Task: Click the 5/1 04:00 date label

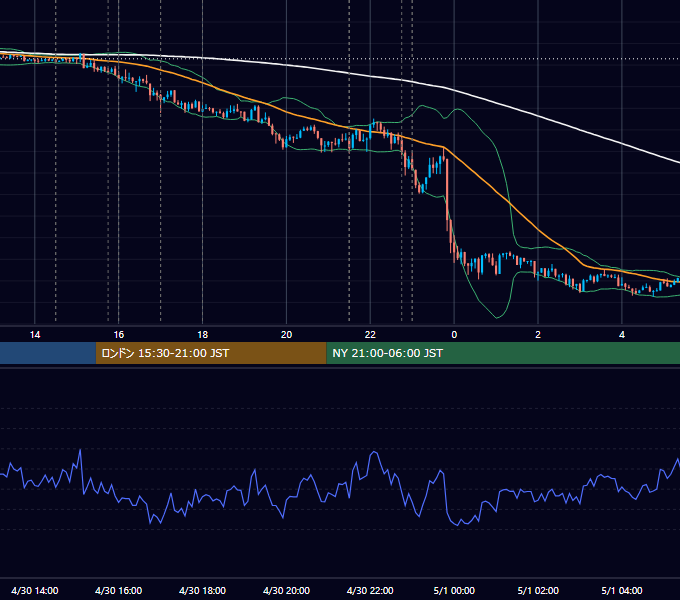Action: [622, 590]
